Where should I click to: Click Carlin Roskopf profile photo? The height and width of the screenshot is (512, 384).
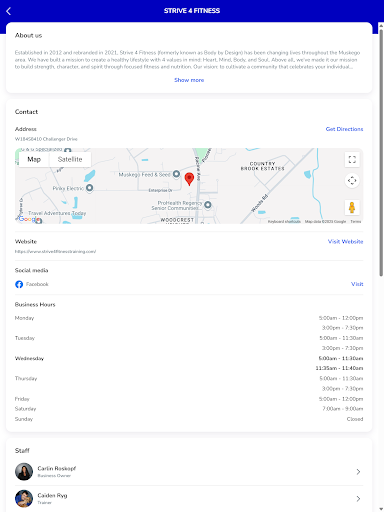24,472
